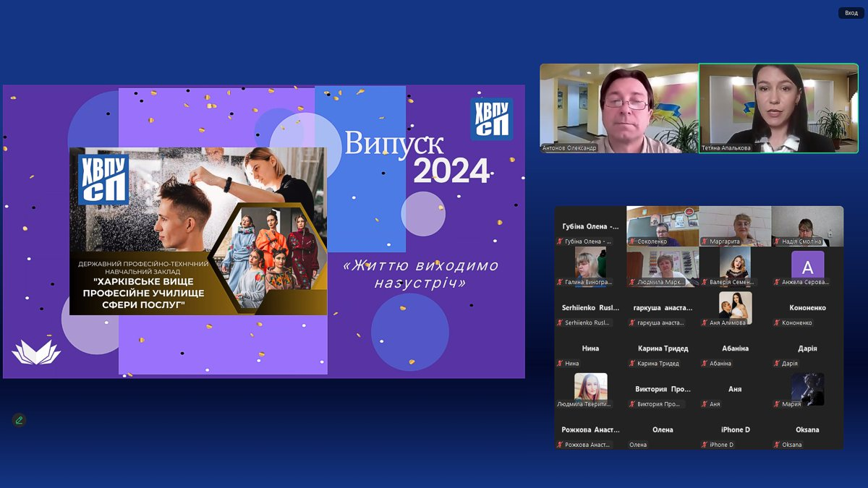Select Надія Смоліна's video thumbnail
This screenshot has width=868, height=488.
(807, 226)
